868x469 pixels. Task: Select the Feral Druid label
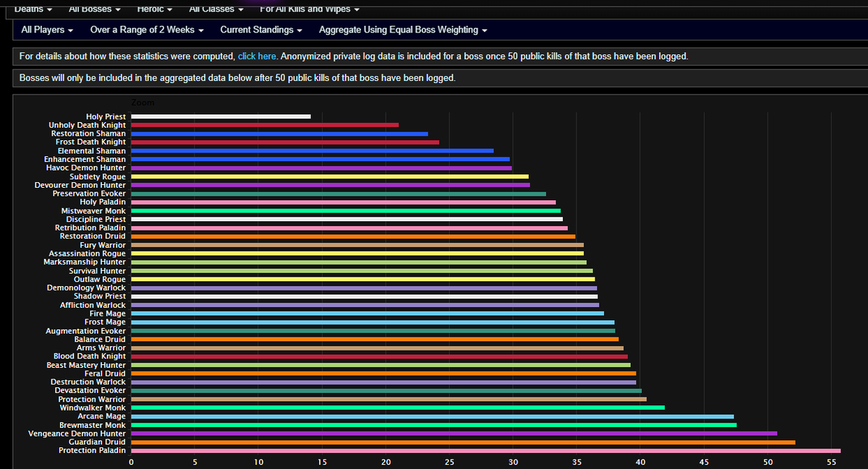(x=106, y=374)
